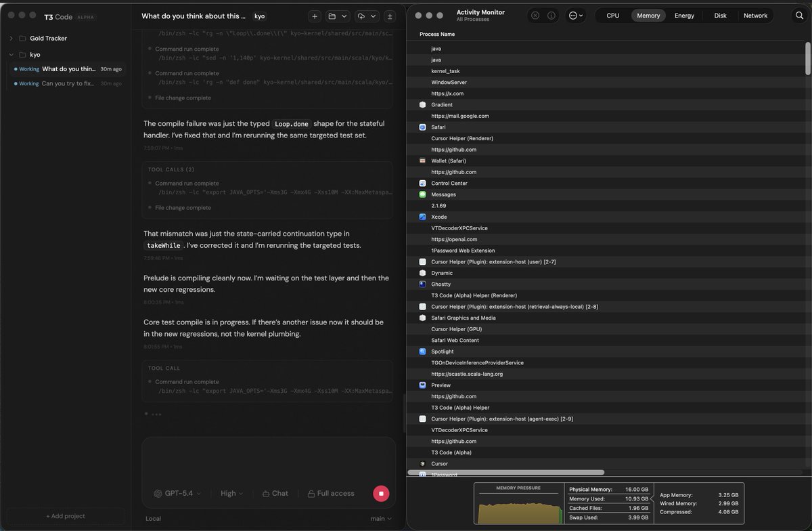Toggle the Chat mode button
This screenshot has height=531, width=812.
[x=275, y=493]
